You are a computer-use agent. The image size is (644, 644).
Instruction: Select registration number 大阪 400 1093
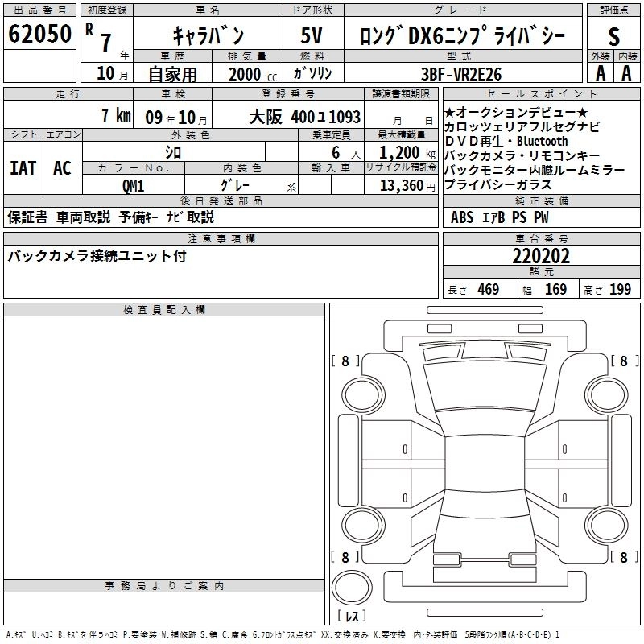click(x=303, y=117)
